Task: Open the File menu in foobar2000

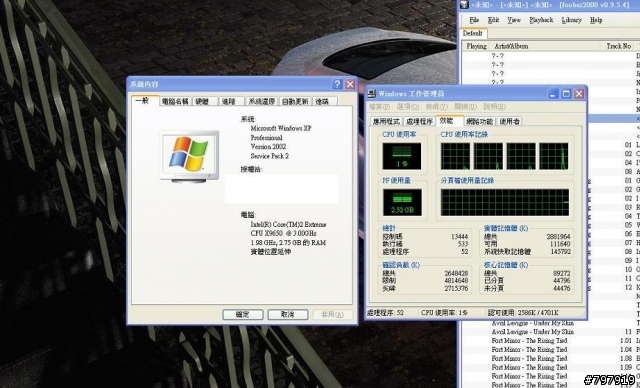Action: pyautogui.click(x=474, y=20)
